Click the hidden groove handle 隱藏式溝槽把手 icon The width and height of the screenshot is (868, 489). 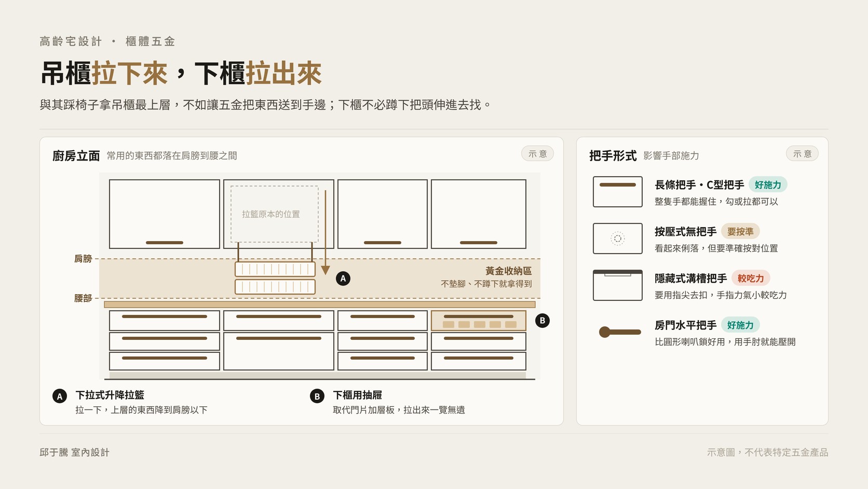617,285
